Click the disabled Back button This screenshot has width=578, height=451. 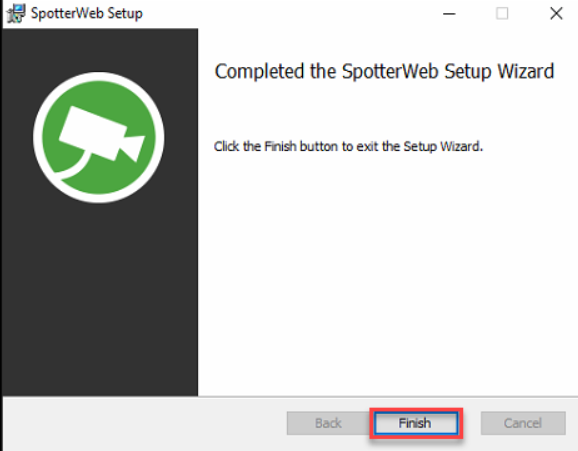tap(328, 423)
